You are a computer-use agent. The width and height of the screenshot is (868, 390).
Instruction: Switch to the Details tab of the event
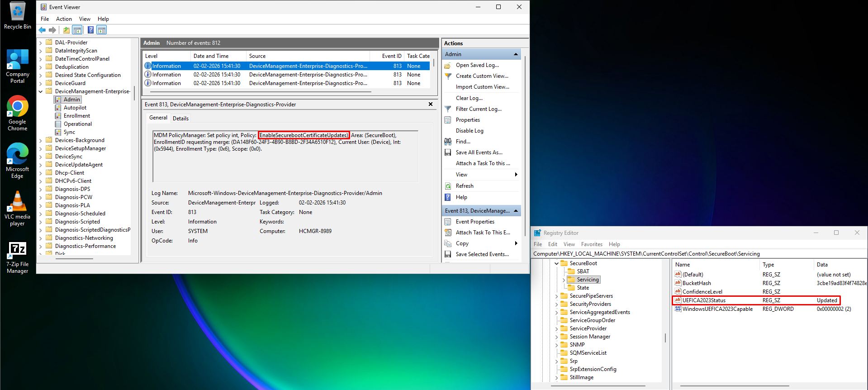coord(180,119)
